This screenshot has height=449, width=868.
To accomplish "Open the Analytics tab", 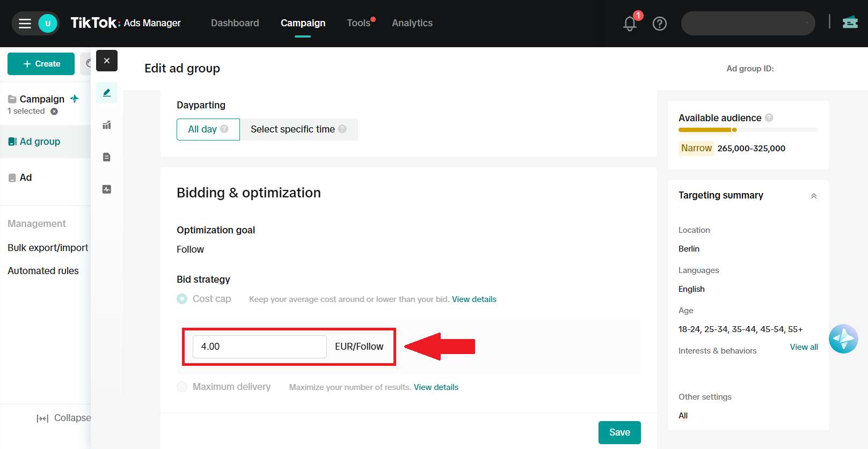I will 412,23.
